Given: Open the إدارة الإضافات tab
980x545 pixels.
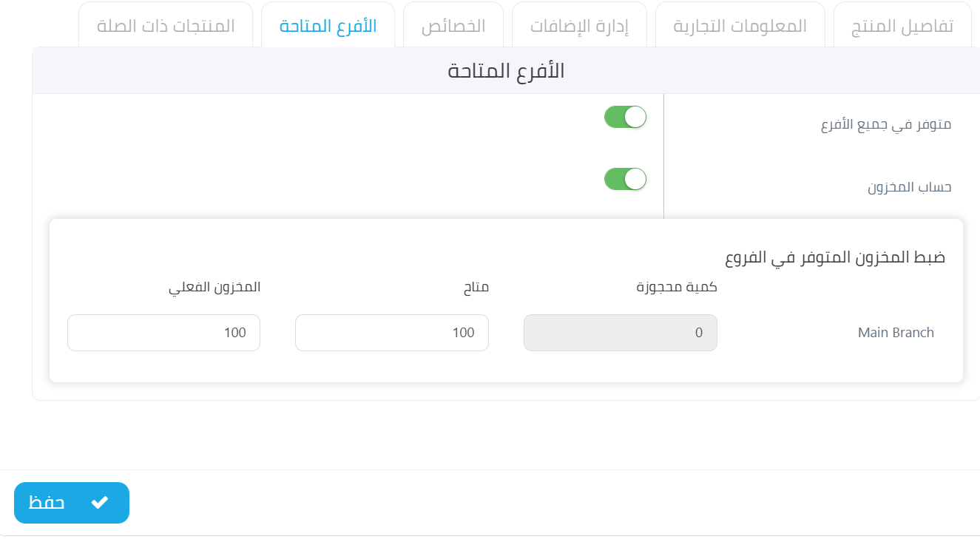Looking at the screenshot, I should click(x=579, y=26).
